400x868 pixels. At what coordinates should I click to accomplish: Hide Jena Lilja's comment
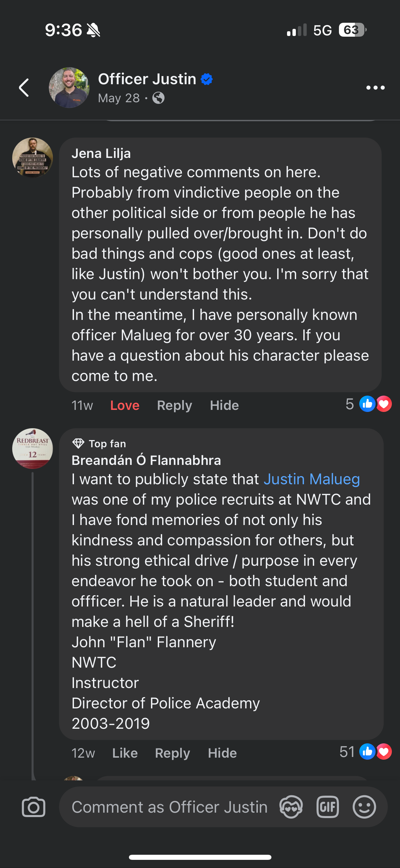224,405
